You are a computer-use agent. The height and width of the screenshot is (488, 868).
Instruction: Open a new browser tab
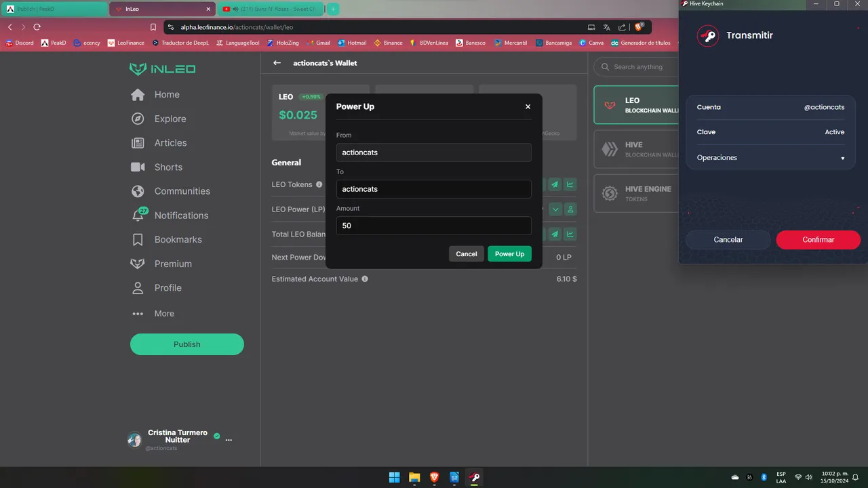coord(334,9)
